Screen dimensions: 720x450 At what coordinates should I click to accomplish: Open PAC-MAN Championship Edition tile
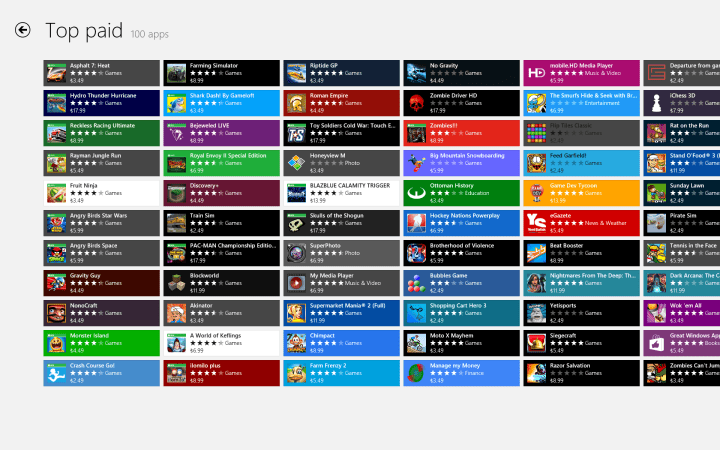(221, 253)
